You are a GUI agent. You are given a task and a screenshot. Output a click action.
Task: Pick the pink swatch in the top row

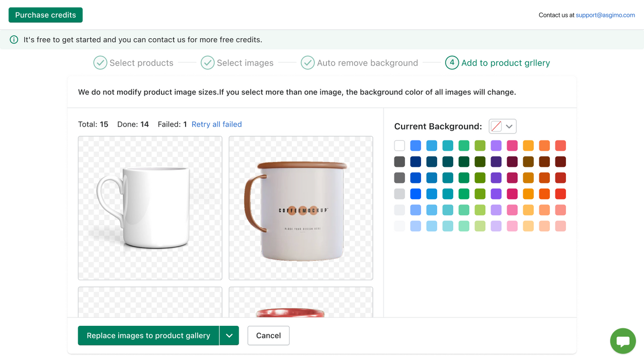(x=512, y=146)
